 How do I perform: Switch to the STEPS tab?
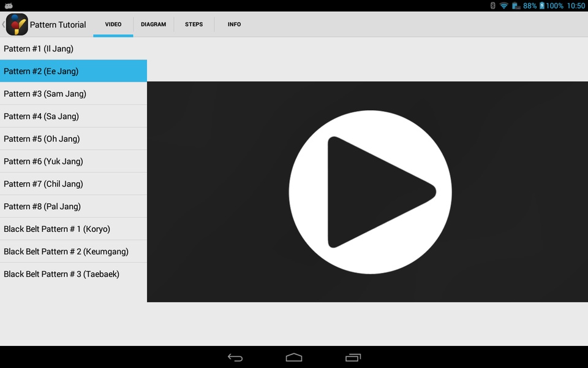click(194, 25)
